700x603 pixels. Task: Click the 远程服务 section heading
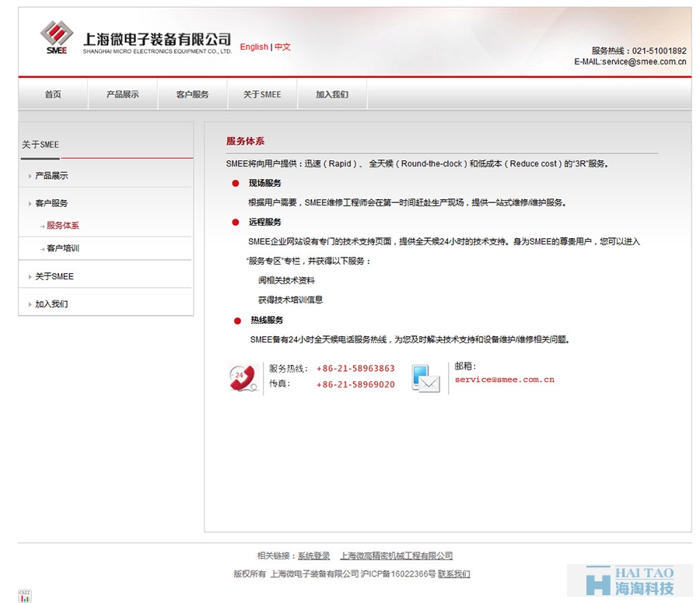tap(264, 222)
